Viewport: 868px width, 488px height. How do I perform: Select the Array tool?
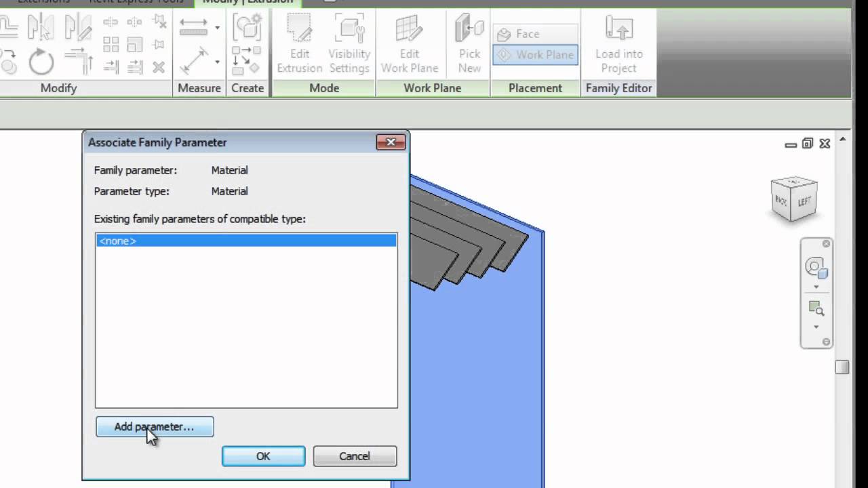(x=111, y=45)
